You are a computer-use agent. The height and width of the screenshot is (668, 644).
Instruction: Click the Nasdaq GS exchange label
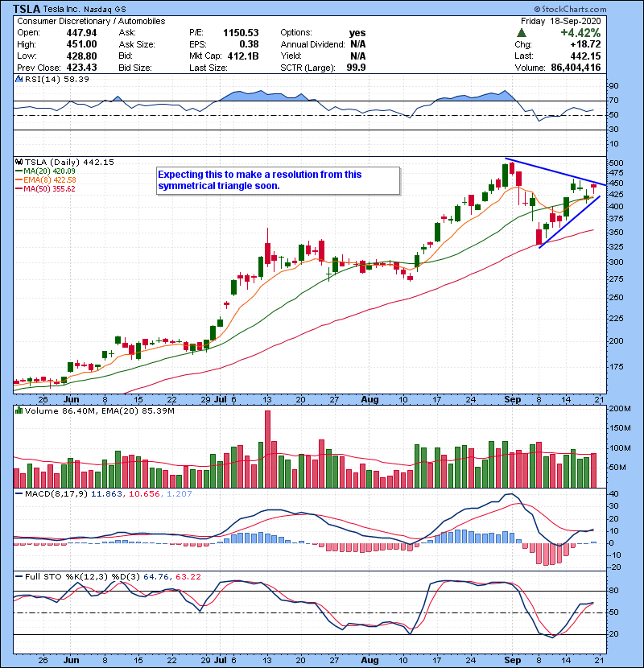point(105,9)
